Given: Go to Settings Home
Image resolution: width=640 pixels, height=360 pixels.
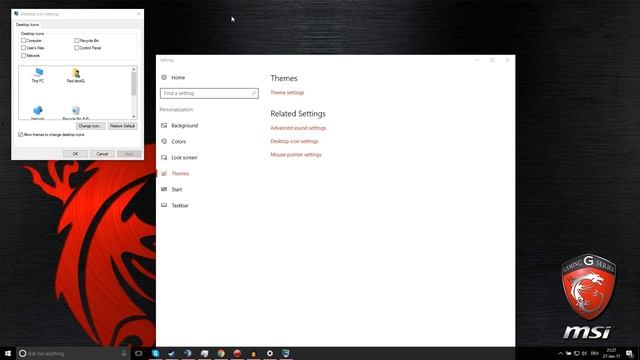Looking at the screenshot, I should (178, 78).
